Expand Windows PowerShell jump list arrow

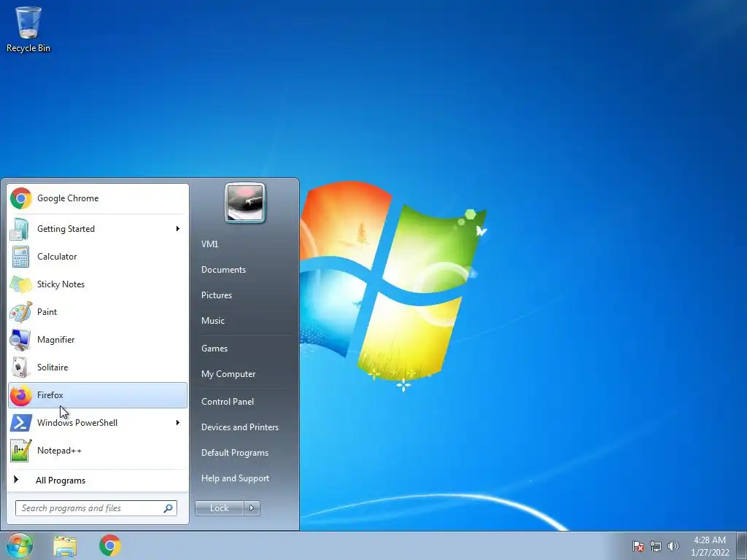coord(178,423)
